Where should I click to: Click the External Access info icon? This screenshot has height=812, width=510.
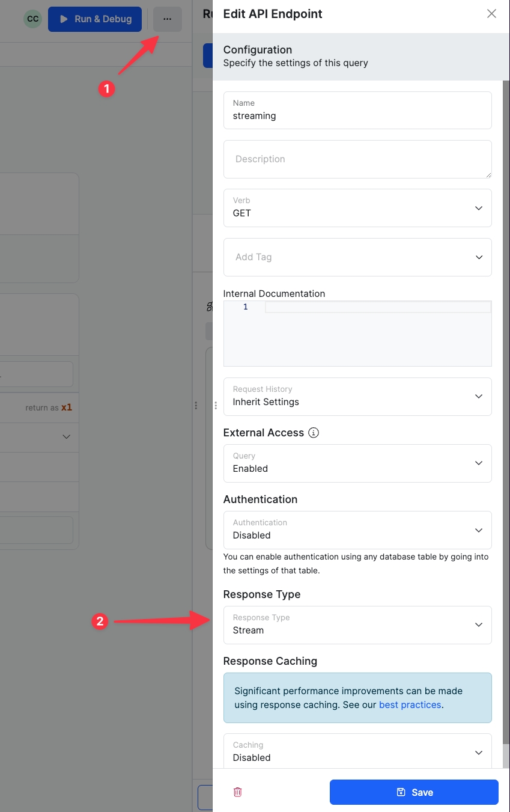tap(313, 433)
